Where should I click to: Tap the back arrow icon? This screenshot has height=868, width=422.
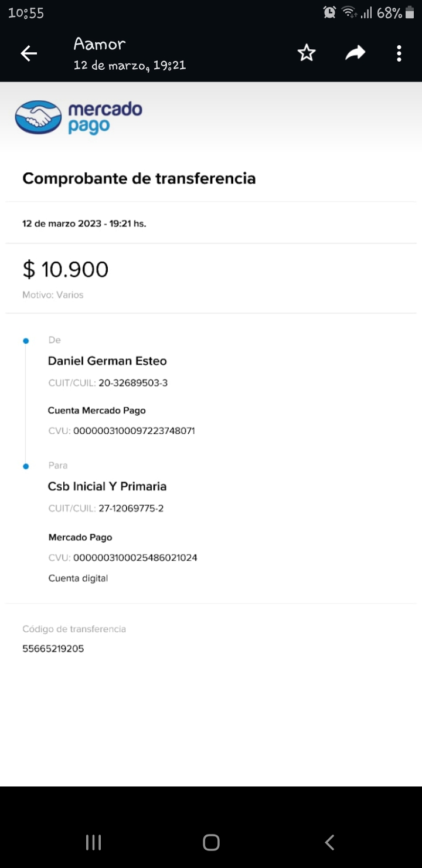29,54
